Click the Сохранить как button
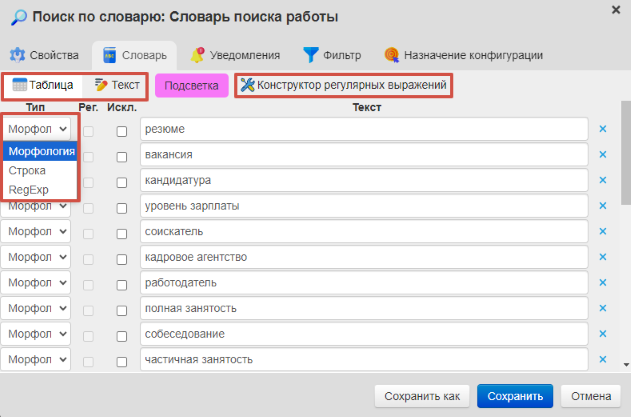Screen dimensions: 631x417 tap(422, 396)
